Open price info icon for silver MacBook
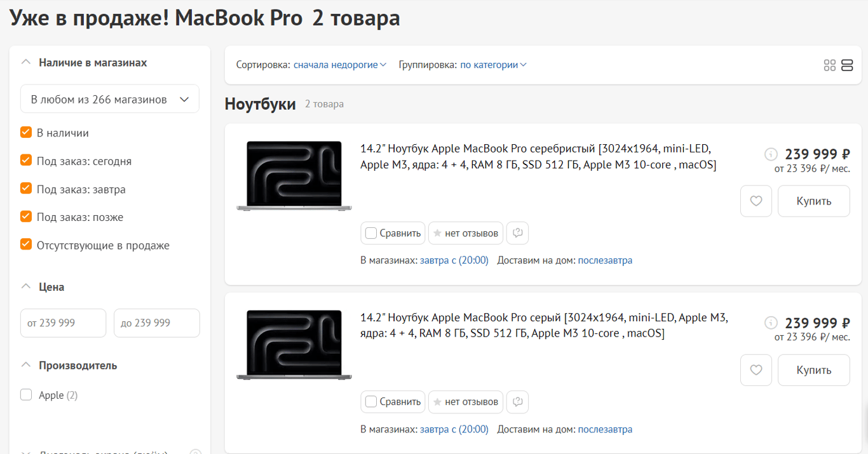 (771, 154)
